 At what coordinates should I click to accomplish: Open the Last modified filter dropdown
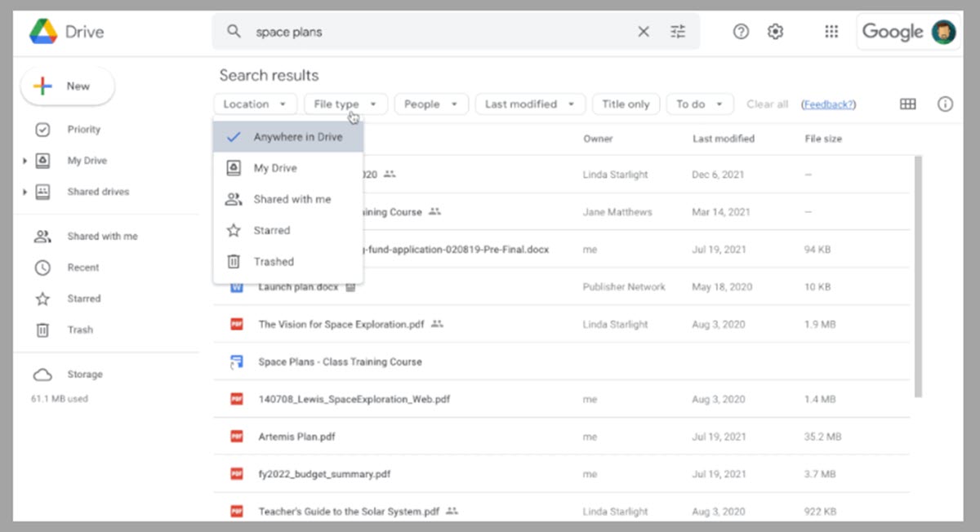(x=530, y=104)
